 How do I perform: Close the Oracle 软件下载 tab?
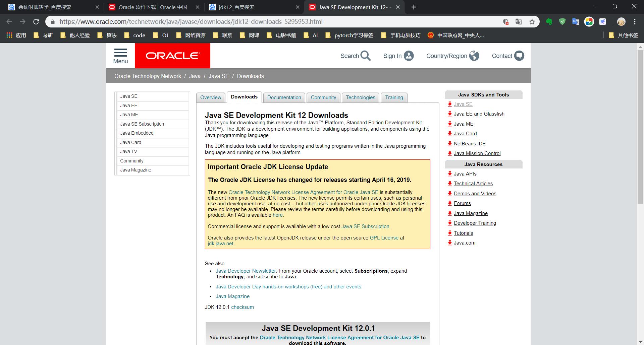click(x=197, y=7)
